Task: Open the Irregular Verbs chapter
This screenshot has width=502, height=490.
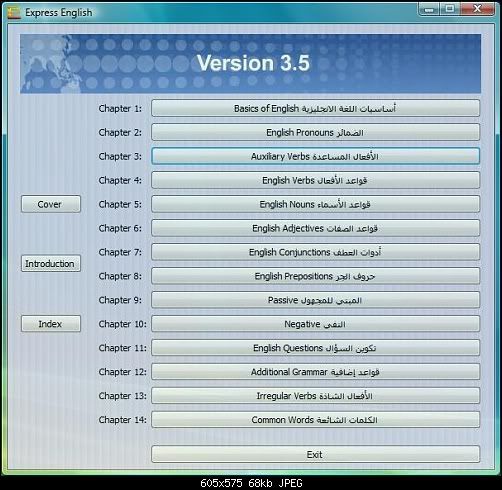Action: (x=315, y=396)
